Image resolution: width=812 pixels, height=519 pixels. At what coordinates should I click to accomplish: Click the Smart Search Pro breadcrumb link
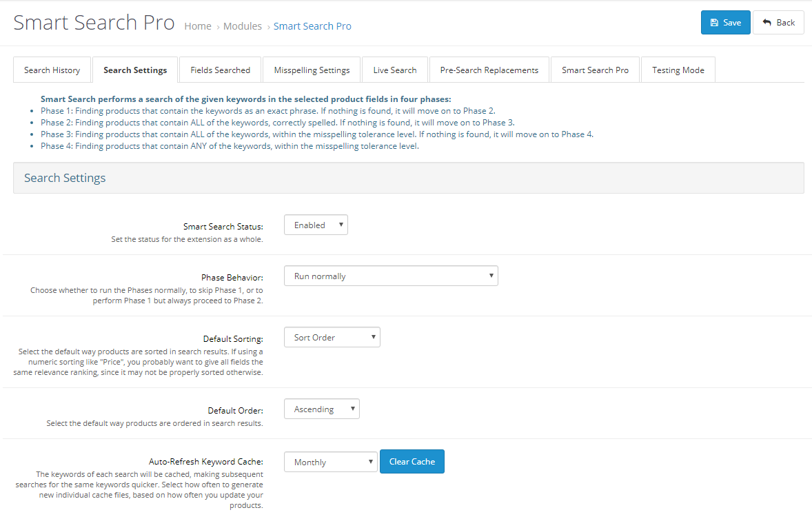pos(312,26)
